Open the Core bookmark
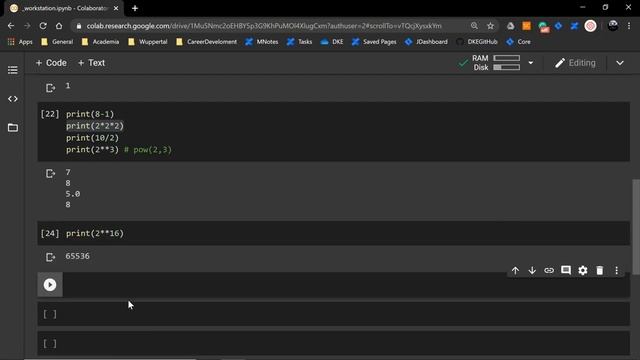The height and width of the screenshot is (360, 640). 519,42
